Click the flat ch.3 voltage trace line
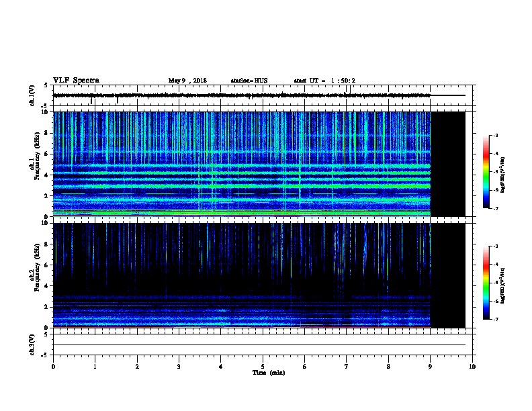The width and height of the screenshot is (532, 411). 259,345
